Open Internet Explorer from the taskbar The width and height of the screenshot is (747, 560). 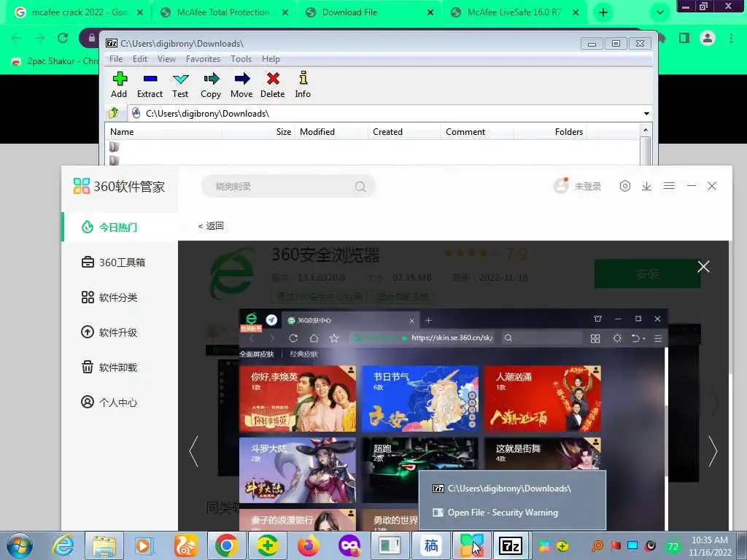(x=63, y=545)
